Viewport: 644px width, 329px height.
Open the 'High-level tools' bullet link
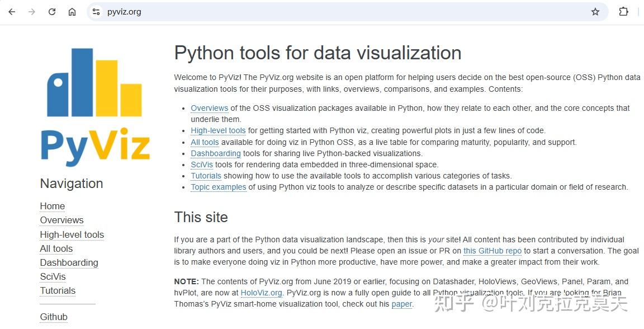pos(218,130)
